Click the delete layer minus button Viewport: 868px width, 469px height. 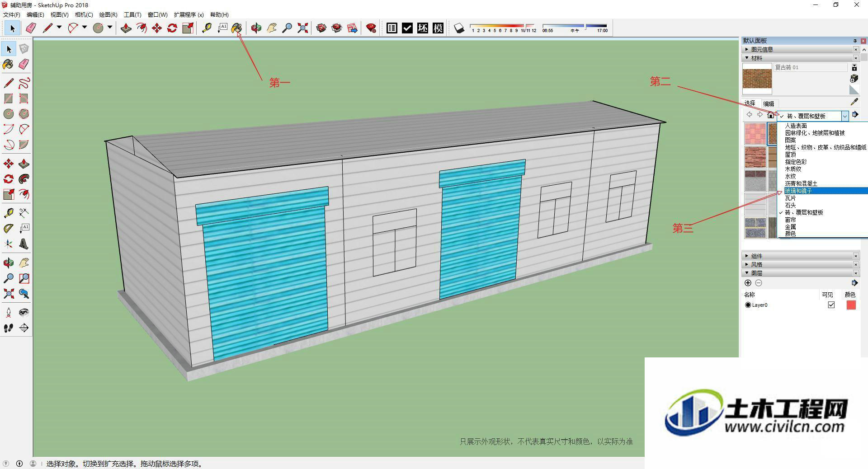759,283
